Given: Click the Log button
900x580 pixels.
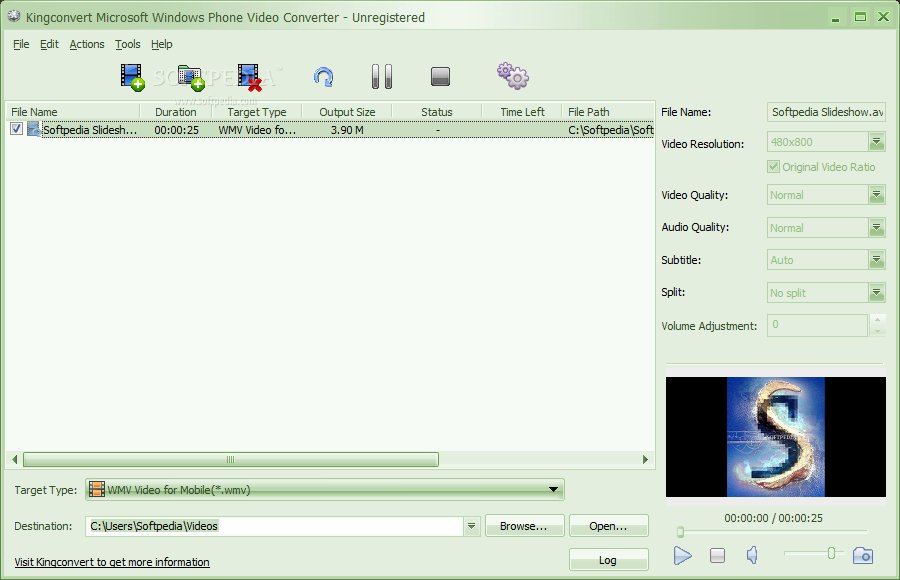Looking at the screenshot, I should [608, 560].
